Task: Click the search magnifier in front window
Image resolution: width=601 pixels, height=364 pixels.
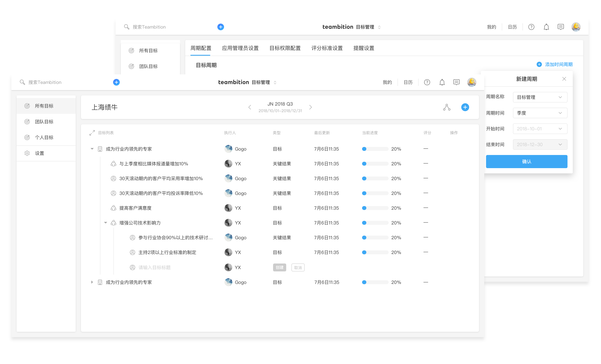Action: [x=22, y=82]
